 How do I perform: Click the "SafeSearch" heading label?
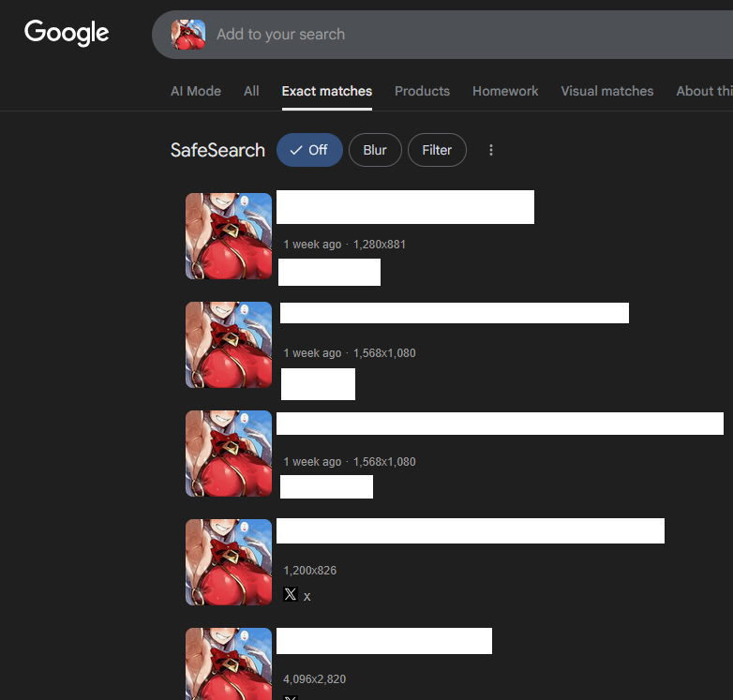pyautogui.click(x=217, y=150)
